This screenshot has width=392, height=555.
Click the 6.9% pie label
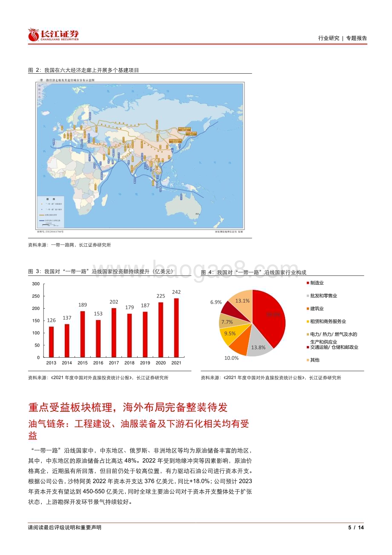pos(216,302)
